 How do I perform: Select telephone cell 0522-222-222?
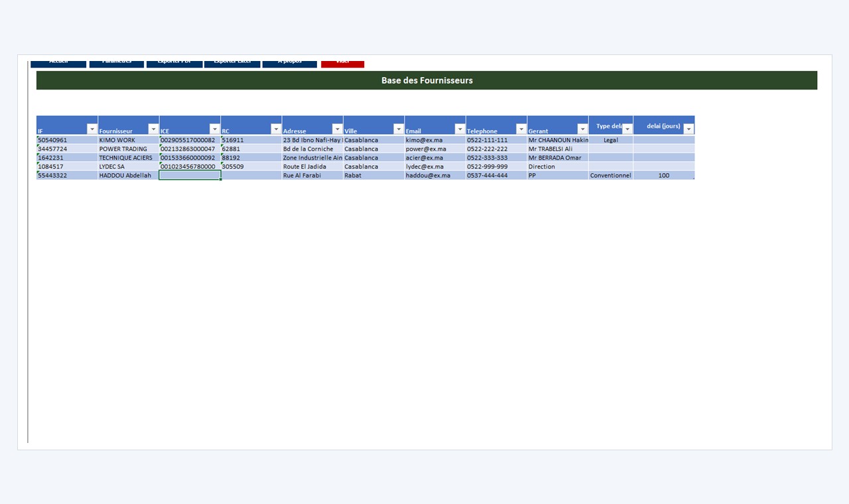[497, 149]
